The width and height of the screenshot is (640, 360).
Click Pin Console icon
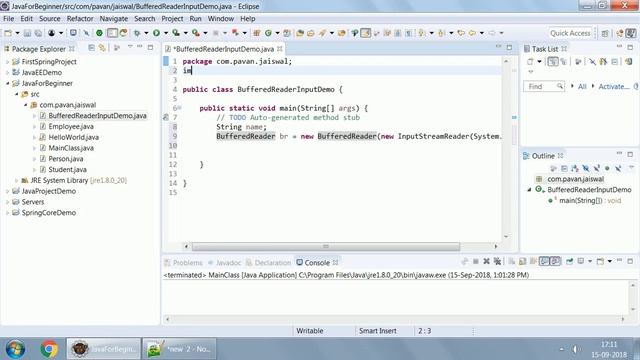tap(569, 261)
